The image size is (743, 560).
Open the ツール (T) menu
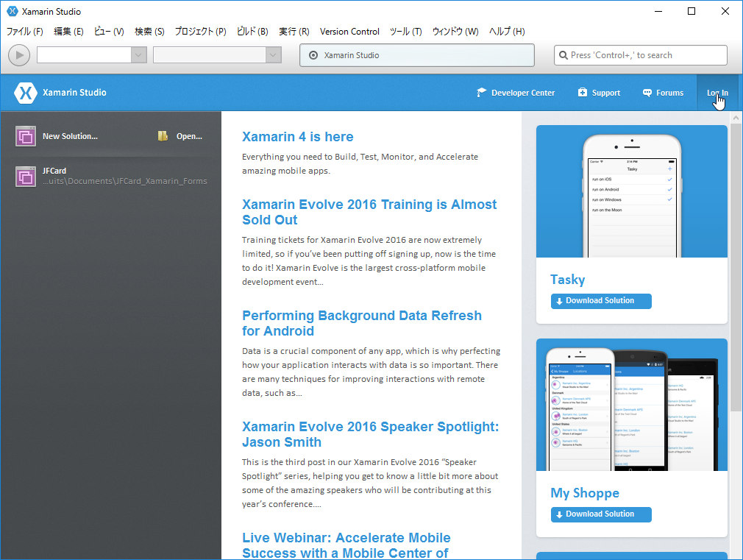pyautogui.click(x=405, y=32)
